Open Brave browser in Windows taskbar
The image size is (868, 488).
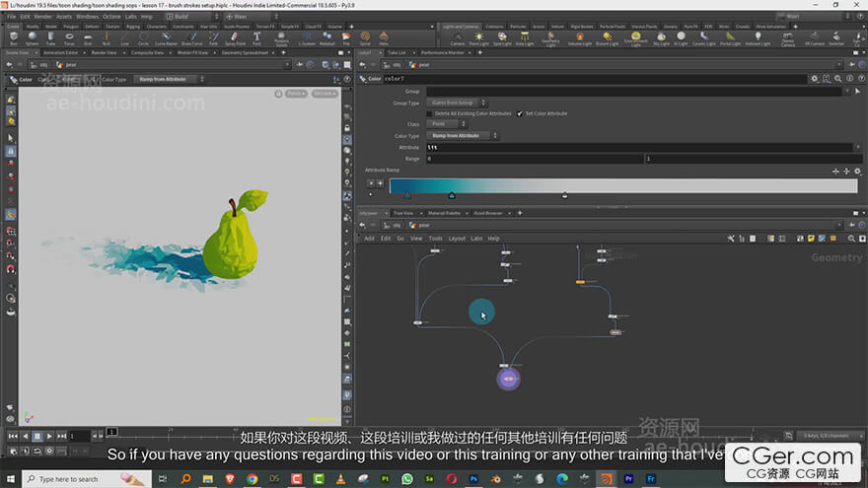coord(228,479)
